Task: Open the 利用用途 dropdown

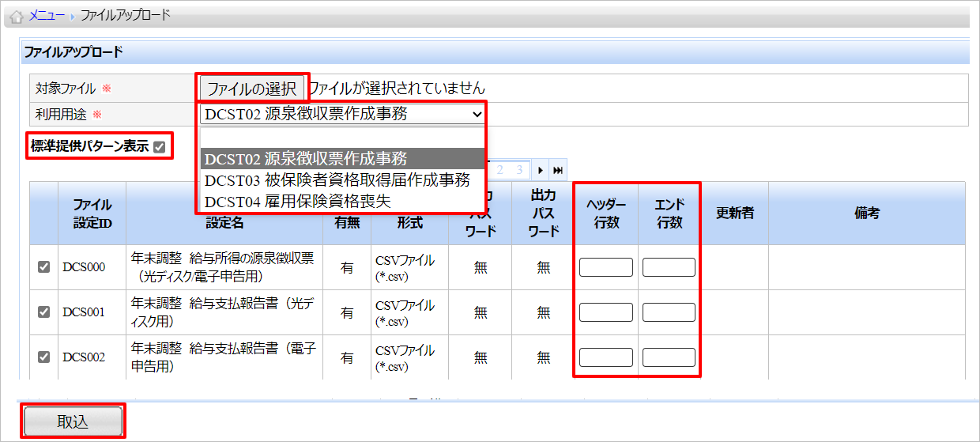Action: (x=342, y=114)
